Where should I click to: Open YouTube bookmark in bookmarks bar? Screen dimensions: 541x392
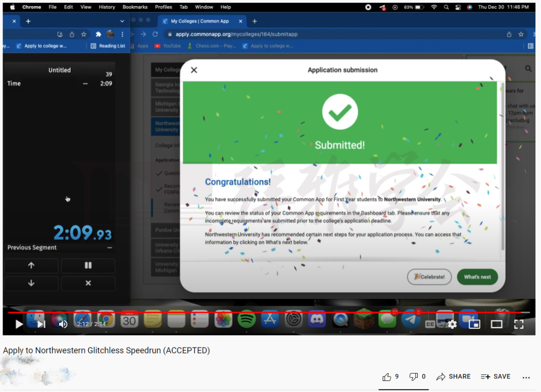point(168,46)
